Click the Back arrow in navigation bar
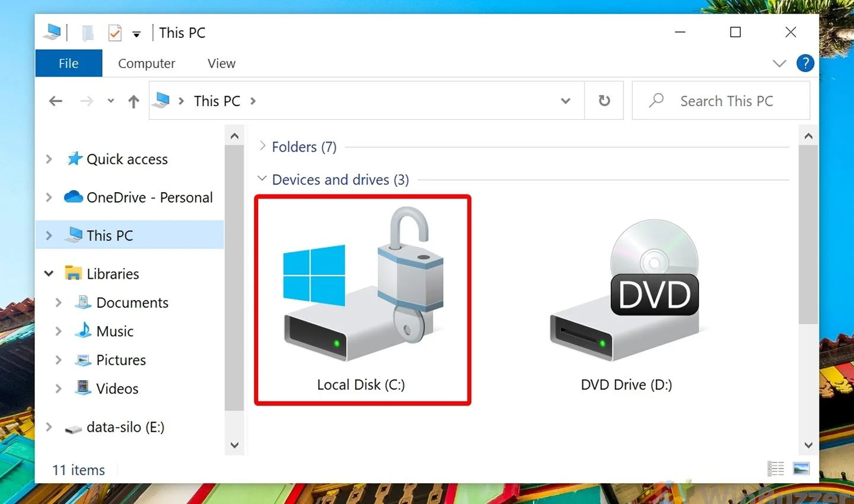 [x=56, y=101]
